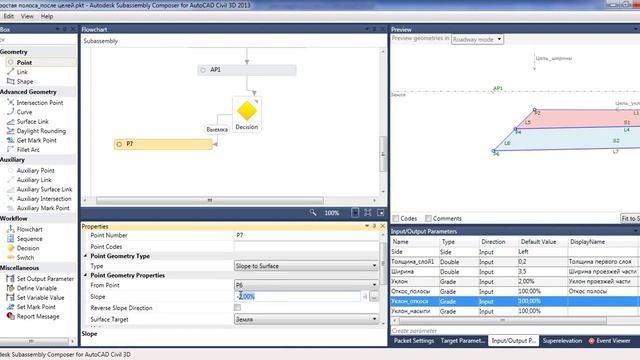Pick the Report Message tool
Screen dimensions: 640x360
click(38, 316)
